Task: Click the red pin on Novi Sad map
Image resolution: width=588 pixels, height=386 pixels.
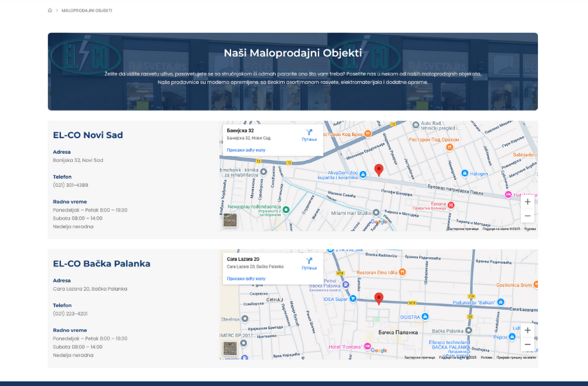Action: 379,170
